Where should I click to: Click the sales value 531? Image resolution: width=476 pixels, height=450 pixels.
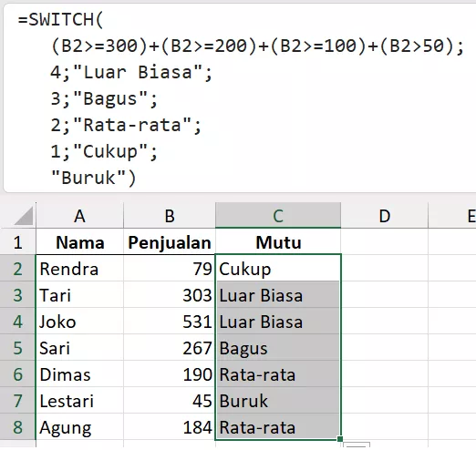pos(170,322)
